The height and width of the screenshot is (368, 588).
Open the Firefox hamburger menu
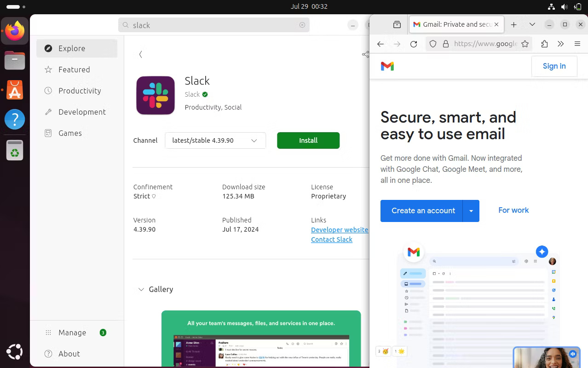577,44
